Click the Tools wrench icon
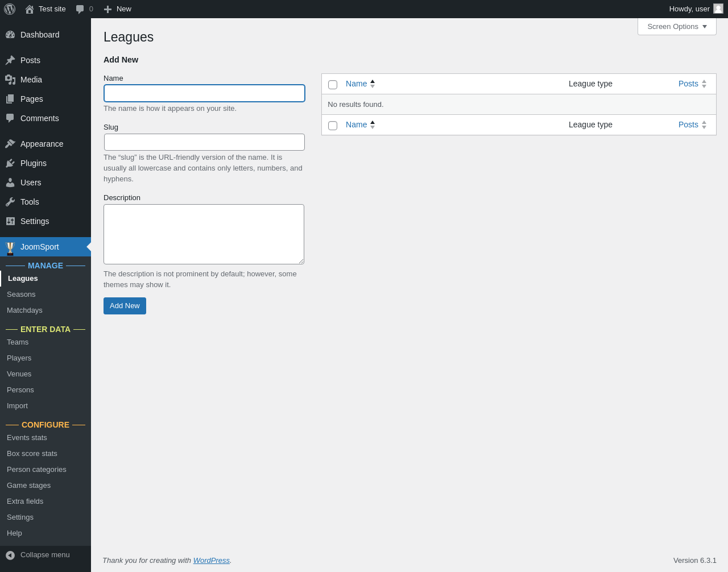 click(x=10, y=202)
